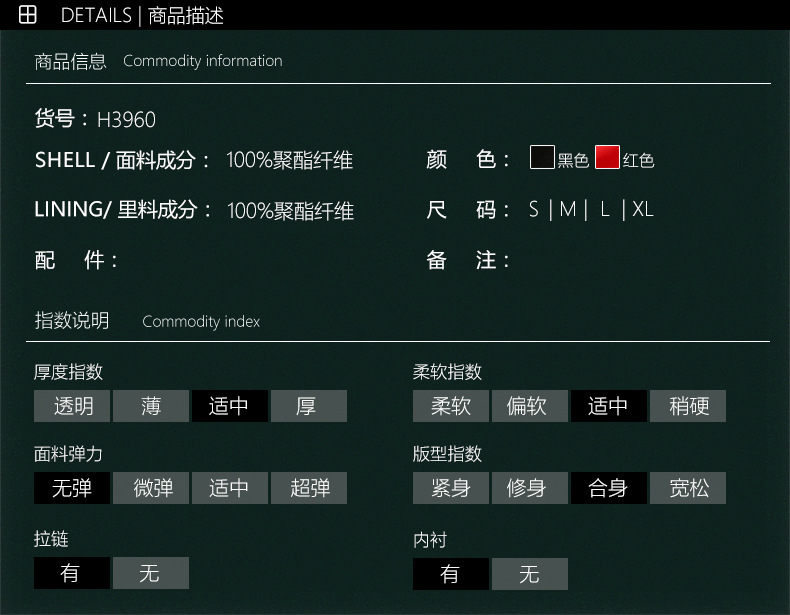The height and width of the screenshot is (615, 790).
Task: Select 超弹 elasticity option
Action: coord(309,488)
